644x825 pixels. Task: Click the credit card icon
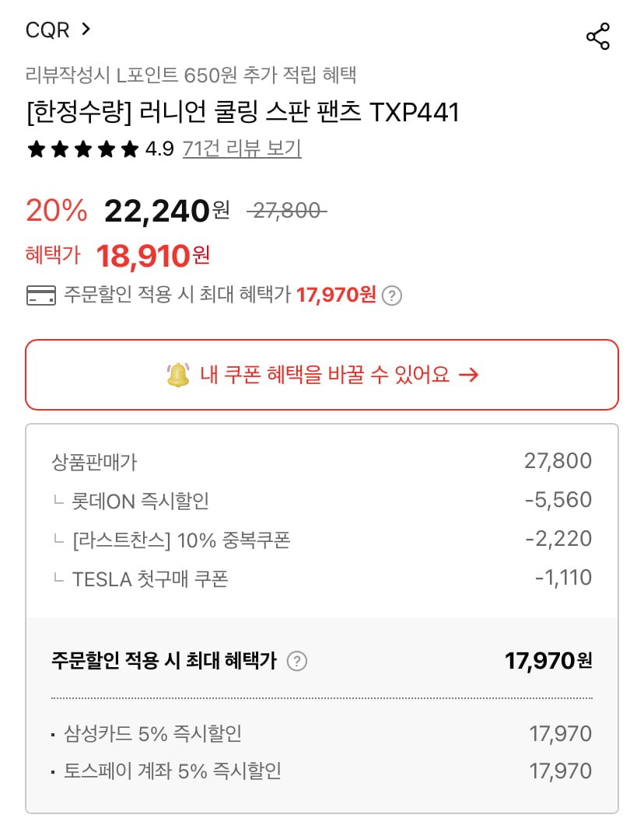[41, 295]
